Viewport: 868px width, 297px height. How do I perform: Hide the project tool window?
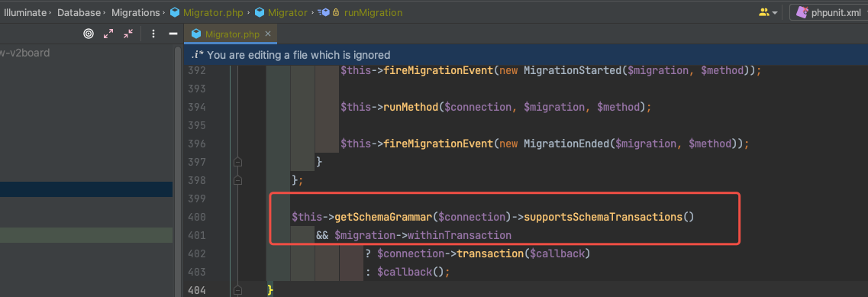tap(173, 34)
